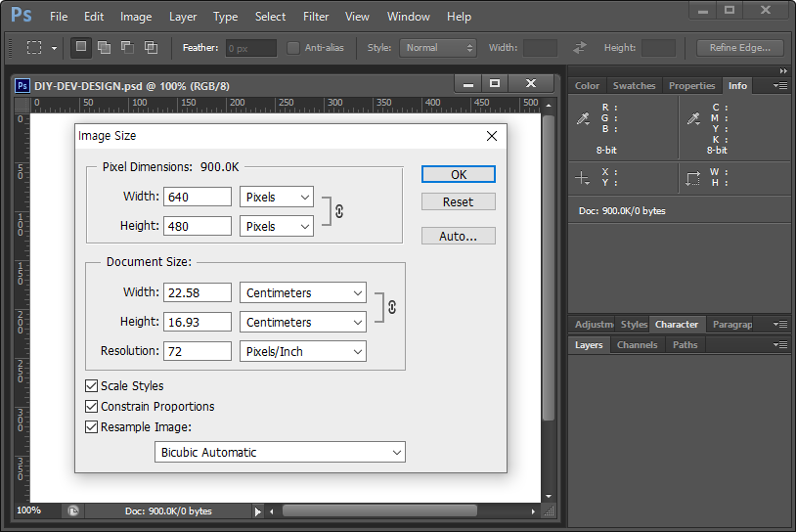Toggle the Resample Image checkbox
This screenshot has height=532, width=796.
pos(91,427)
